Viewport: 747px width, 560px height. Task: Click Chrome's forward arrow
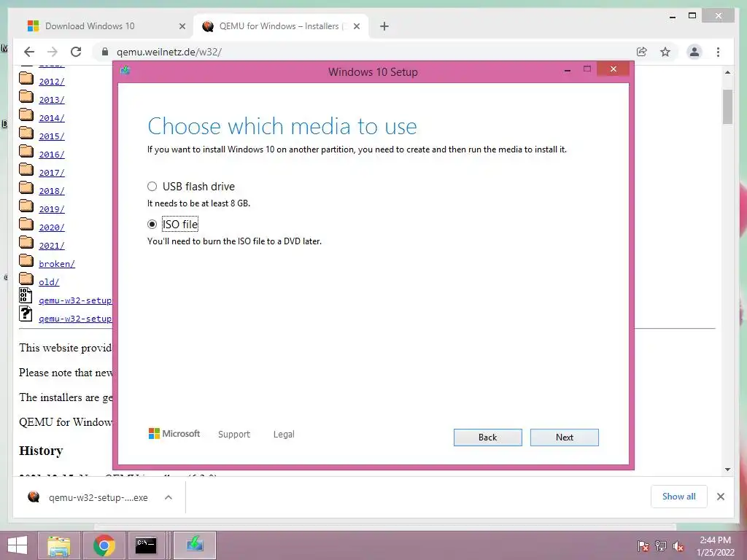(53, 52)
